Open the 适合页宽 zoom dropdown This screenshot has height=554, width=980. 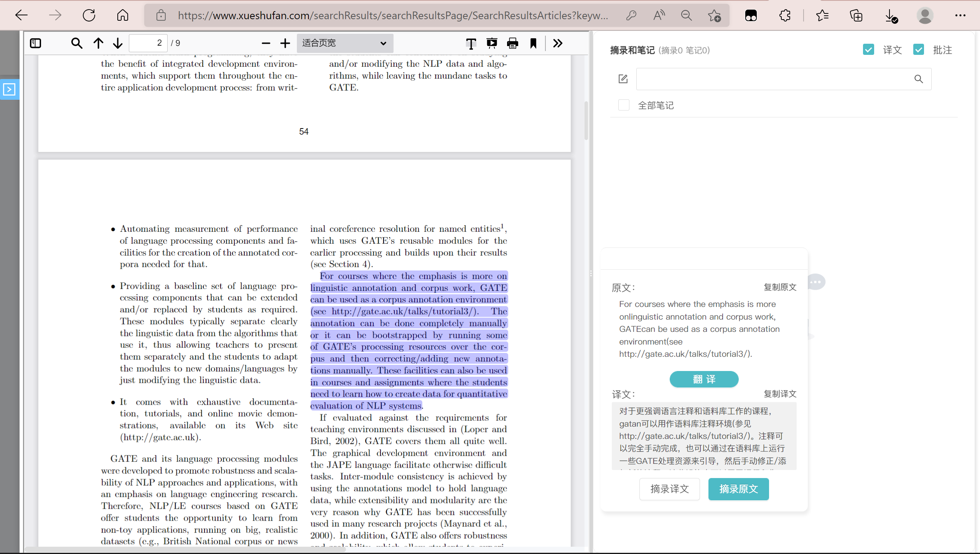[345, 43]
